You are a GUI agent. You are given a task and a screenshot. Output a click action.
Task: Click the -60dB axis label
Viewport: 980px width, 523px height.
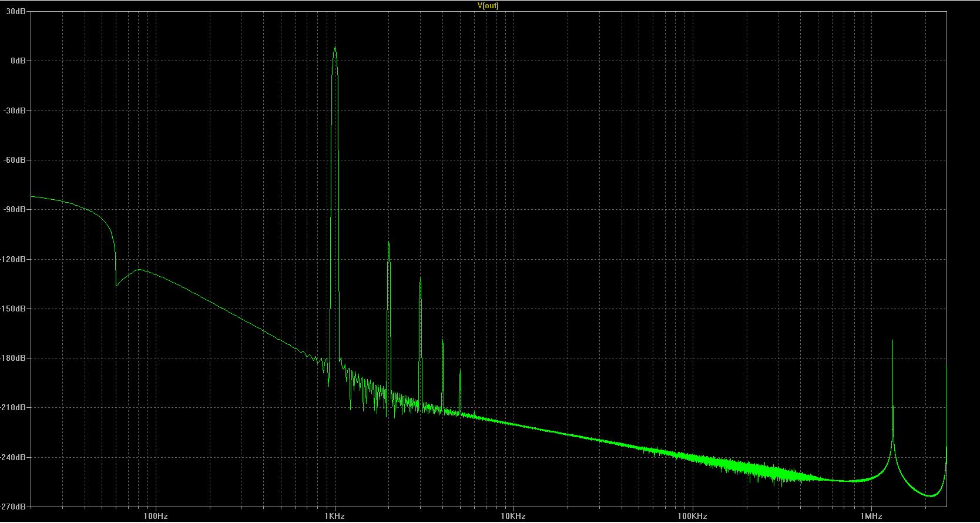click(x=16, y=160)
